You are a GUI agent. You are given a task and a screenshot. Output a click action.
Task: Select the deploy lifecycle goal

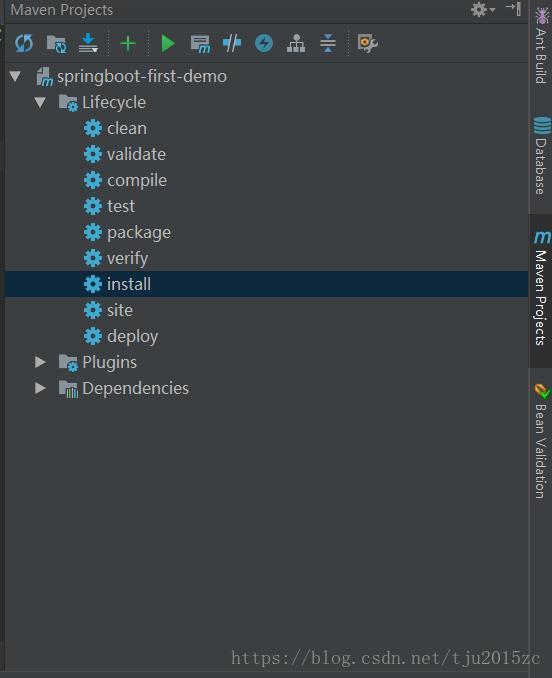(132, 336)
